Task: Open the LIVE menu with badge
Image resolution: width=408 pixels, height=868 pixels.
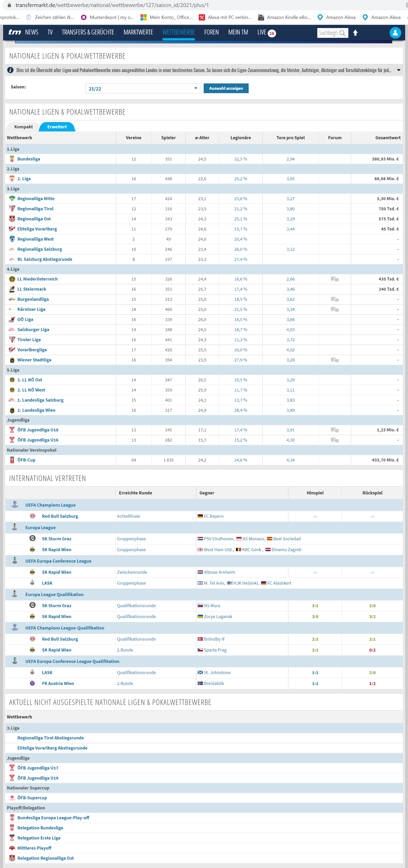Action: [x=266, y=32]
